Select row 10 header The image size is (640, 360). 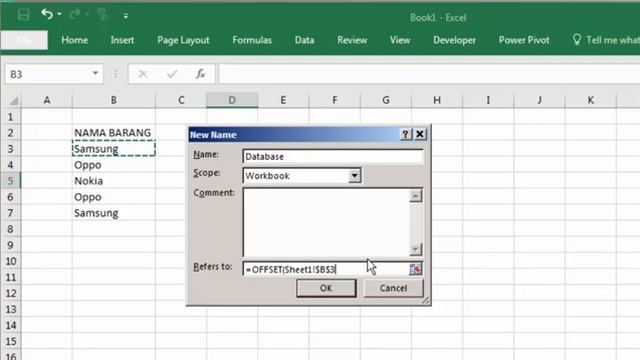point(11,261)
